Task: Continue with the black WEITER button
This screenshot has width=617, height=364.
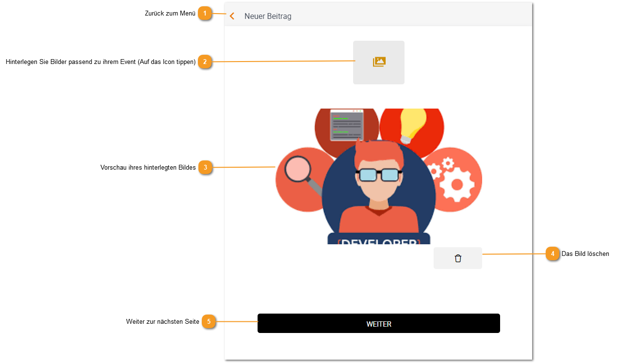Action: (379, 323)
